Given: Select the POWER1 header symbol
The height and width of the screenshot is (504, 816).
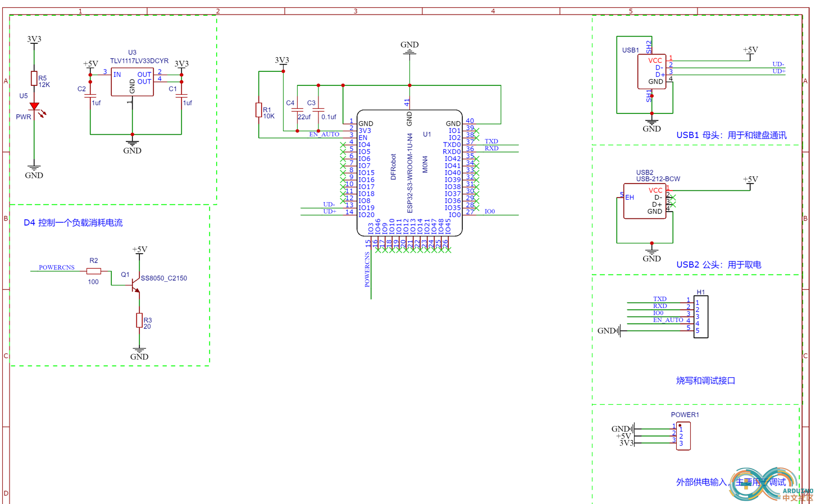Looking at the screenshot, I should (x=683, y=436).
